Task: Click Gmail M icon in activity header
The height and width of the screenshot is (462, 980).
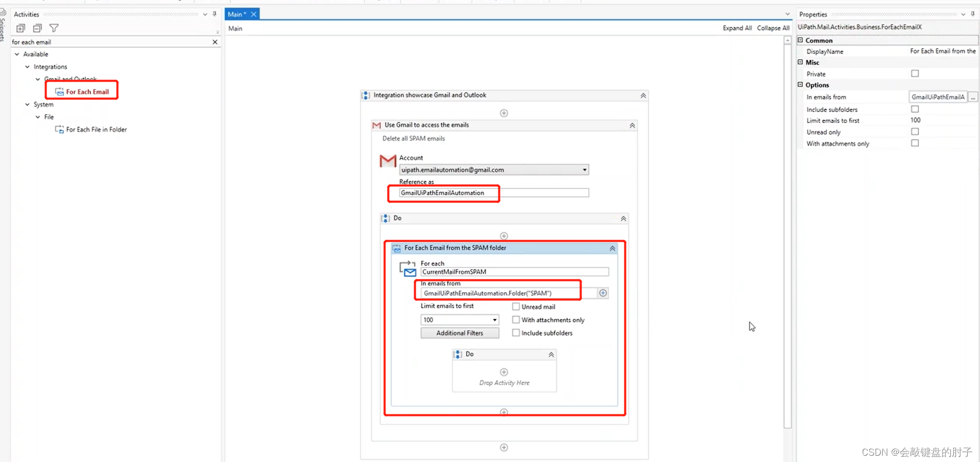Action: click(x=377, y=125)
